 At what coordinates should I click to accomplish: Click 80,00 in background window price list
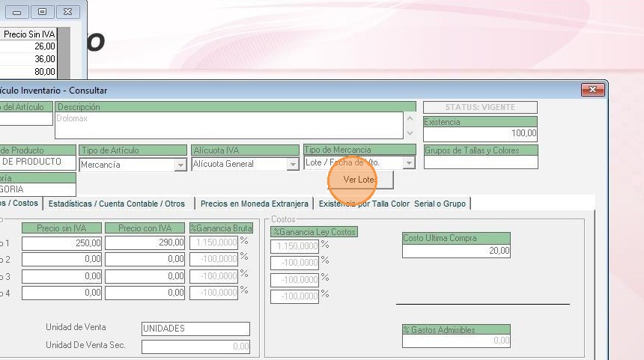(45, 71)
